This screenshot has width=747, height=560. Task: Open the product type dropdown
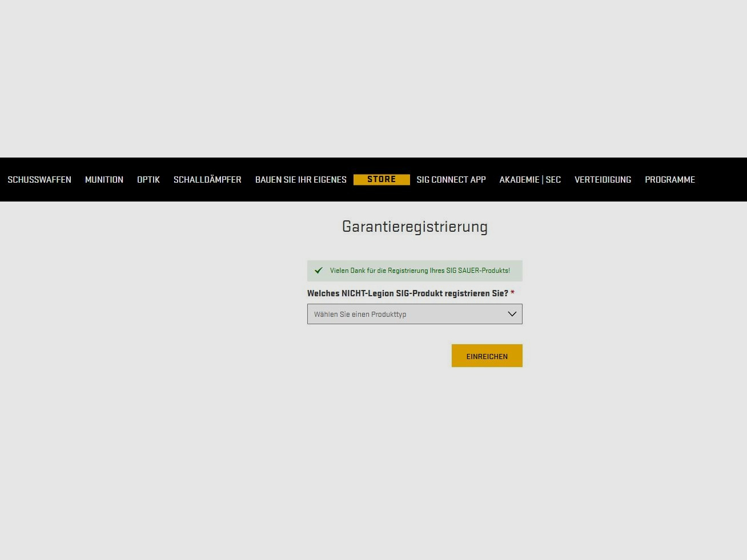click(x=415, y=314)
